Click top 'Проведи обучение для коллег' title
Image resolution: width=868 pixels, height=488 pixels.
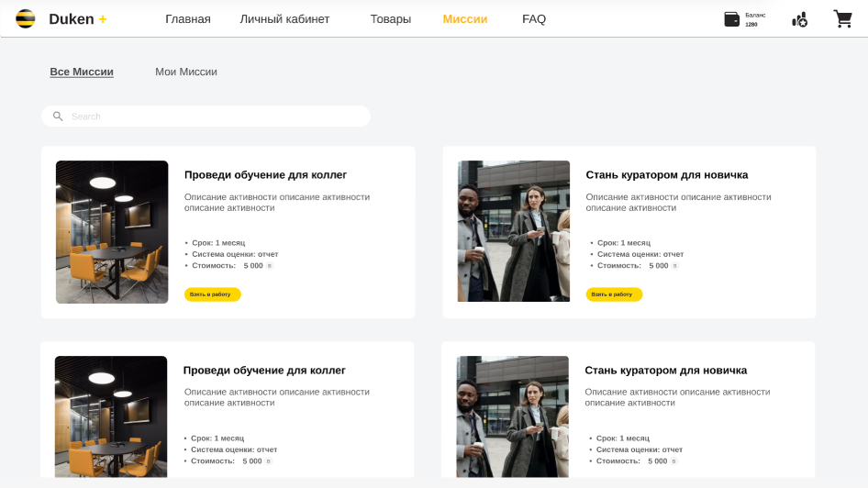pos(265,175)
